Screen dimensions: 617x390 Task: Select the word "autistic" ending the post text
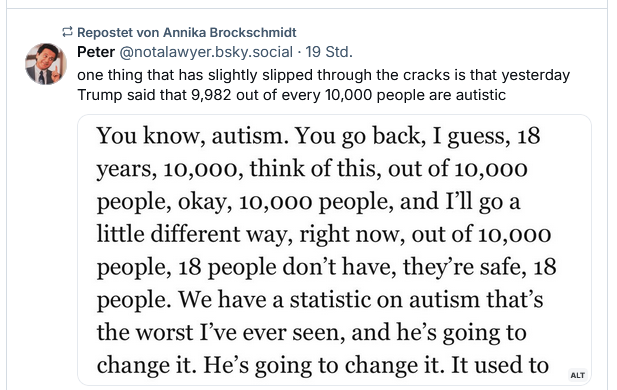click(481, 95)
